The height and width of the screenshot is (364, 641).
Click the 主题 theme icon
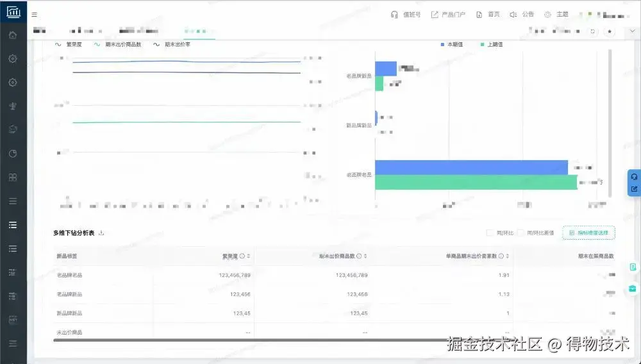point(548,14)
